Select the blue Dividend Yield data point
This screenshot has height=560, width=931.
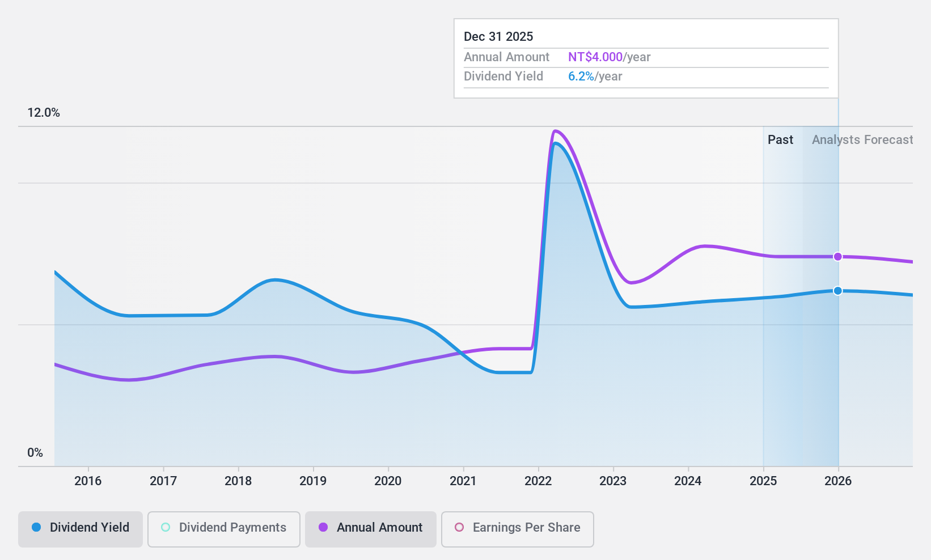click(838, 291)
